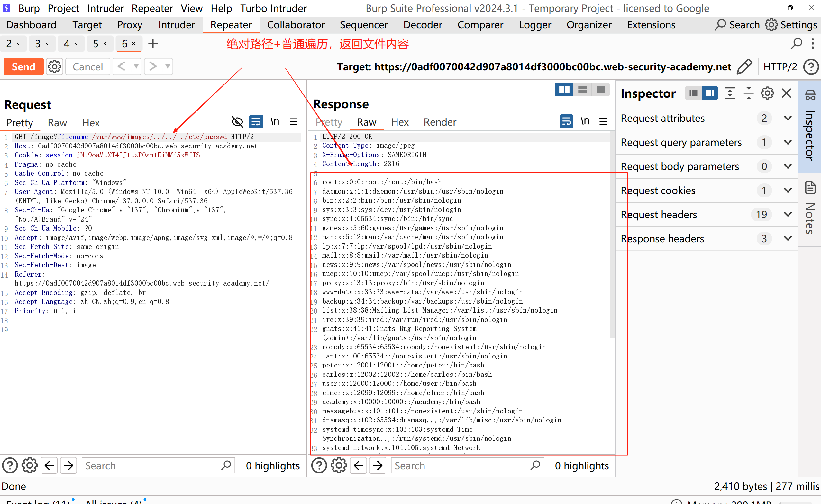Viewport: 821px width, 504px height.
Task: Toggle line wrap icon in the Request panel
Action: (256, 122)
